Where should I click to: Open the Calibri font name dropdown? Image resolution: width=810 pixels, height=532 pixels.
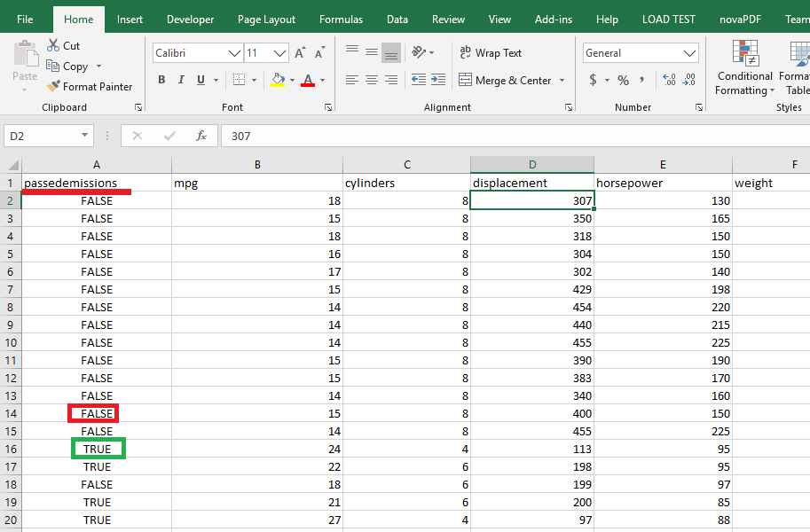click(x=235, y=53)
